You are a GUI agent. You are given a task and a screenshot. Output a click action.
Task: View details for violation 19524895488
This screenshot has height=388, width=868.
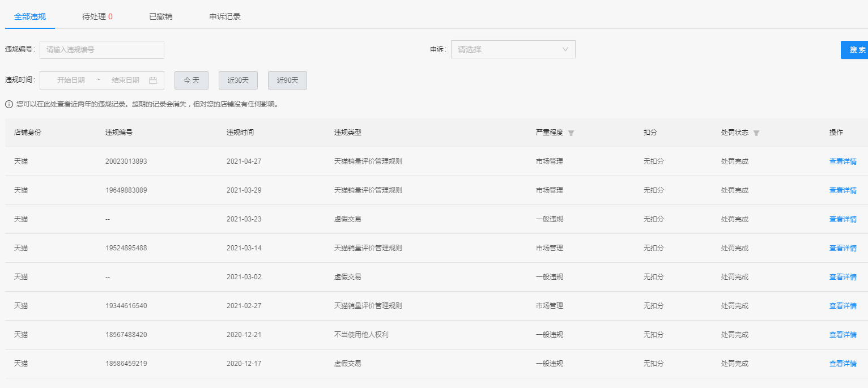(843, 248)
